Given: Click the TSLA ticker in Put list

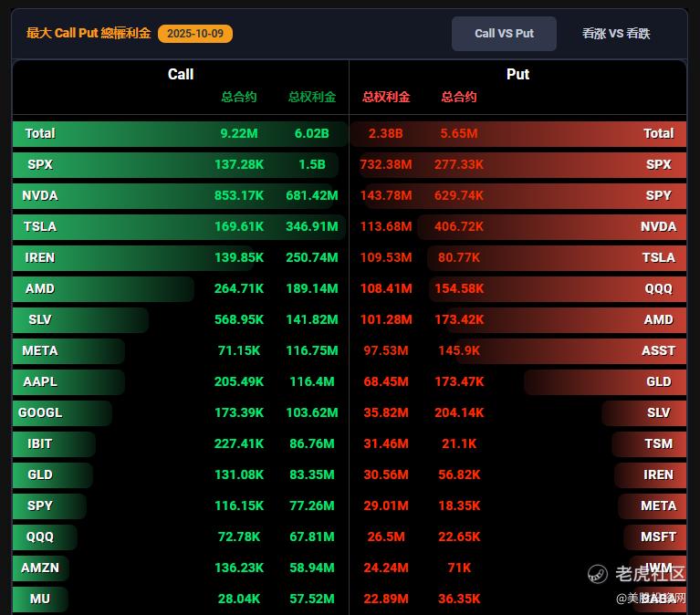Looking at the screenshot, I should pyautogui.click(x=659, y=257).
